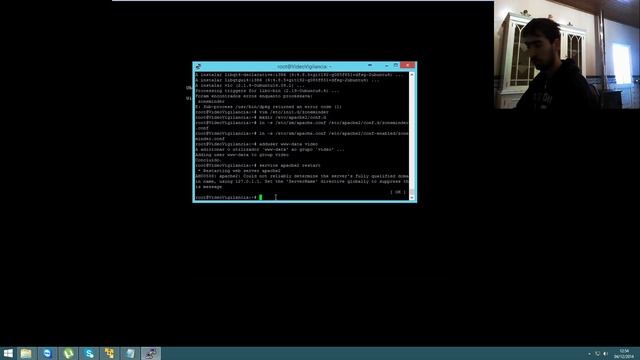Click the green cursor at the terminal prompt
This screenshot has height=360, width=640.
coord(260,198)
